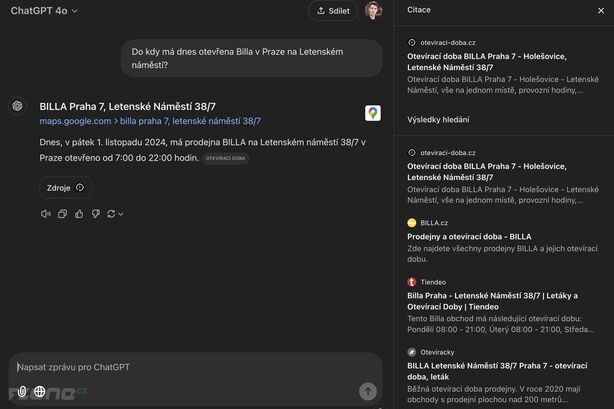Click the OTEVÍRACÍ DOBA citation chip
The image size is (614, 409).
[225, 158]
